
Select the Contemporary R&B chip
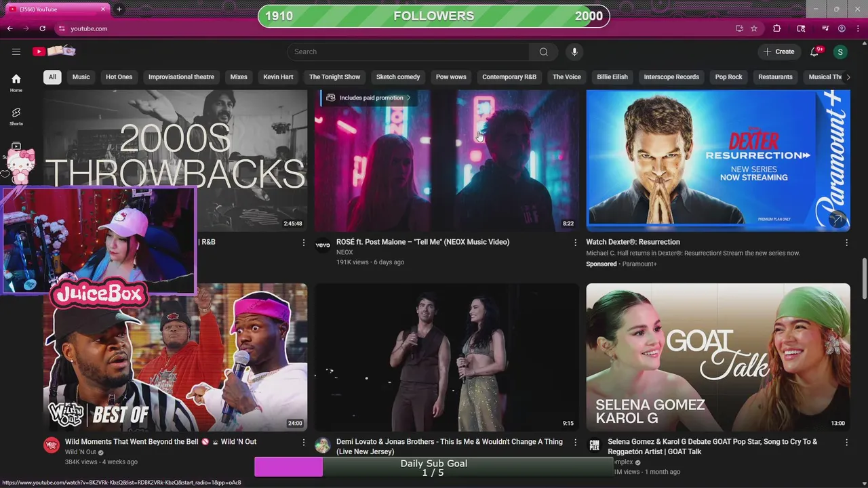tap(509, 77)
